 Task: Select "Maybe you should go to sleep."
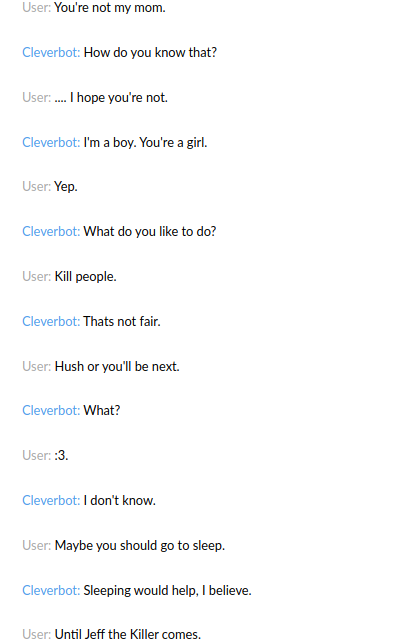click(x=140, y=546)
